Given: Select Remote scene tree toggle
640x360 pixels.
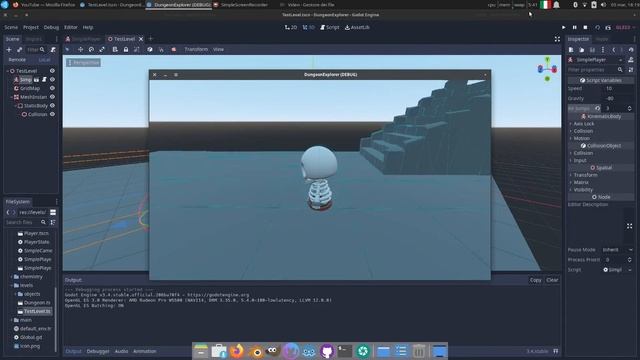Looking at the screenshot, I should tap(17, 60).
